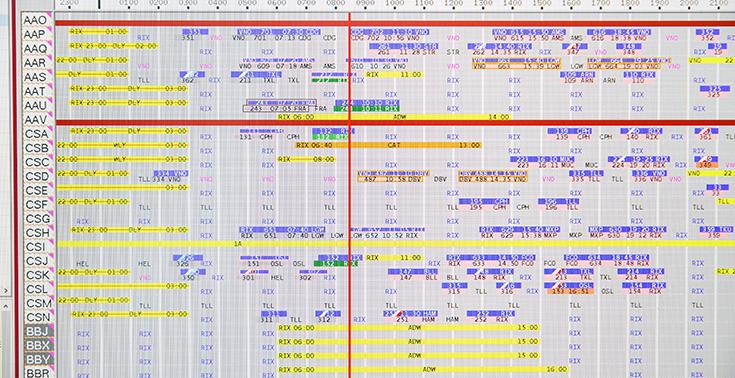Click the upward arrow below the left scroll arrow
This screenshot has height=378, width=735.
(x=5, y=306)
